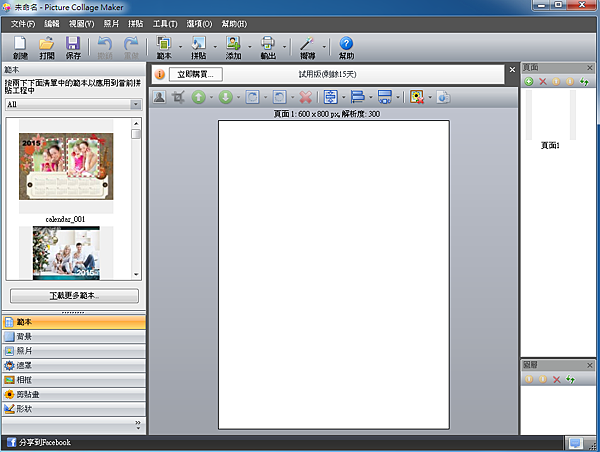Expand the sidebar overflow chevron below 形狀
The width and height of the screenshot is (600, 452).
[x=138, y=424]
